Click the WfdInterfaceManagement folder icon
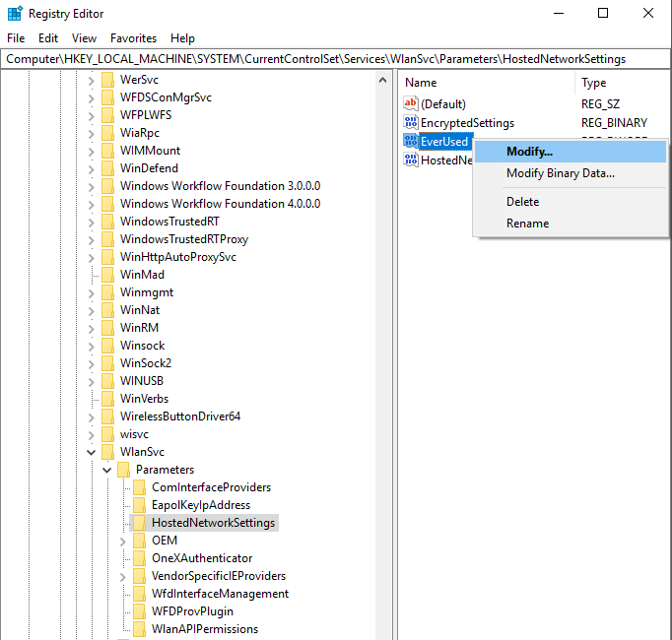 click(x=140, y=594)
